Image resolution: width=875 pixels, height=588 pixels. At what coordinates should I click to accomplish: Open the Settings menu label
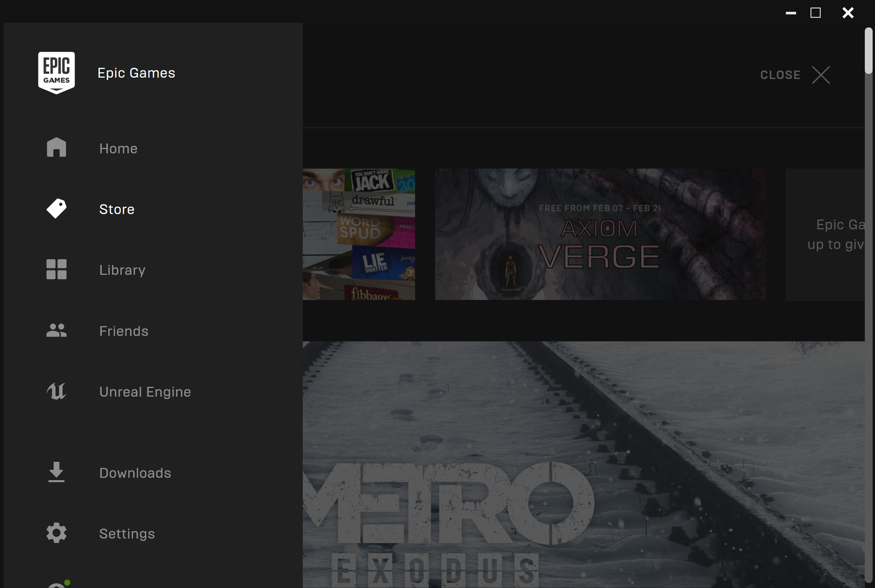tap(127, 534)
